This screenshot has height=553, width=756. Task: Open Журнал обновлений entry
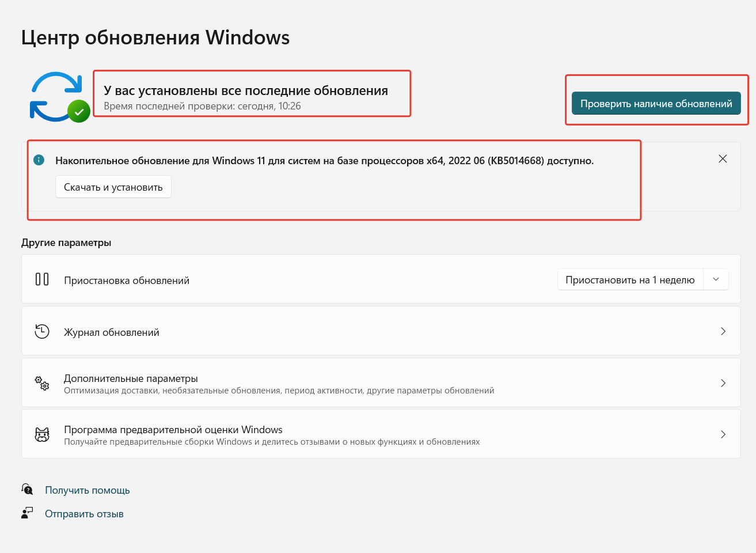(381, 331)
